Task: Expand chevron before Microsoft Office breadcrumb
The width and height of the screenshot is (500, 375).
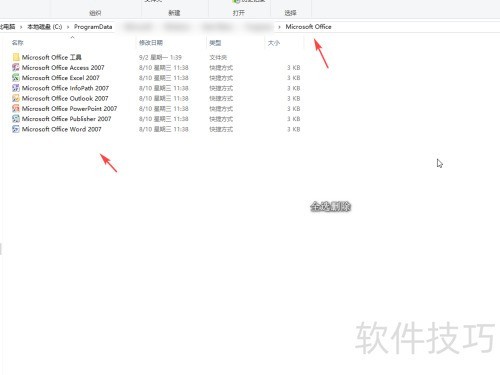Action: click(x=279, y=27)
